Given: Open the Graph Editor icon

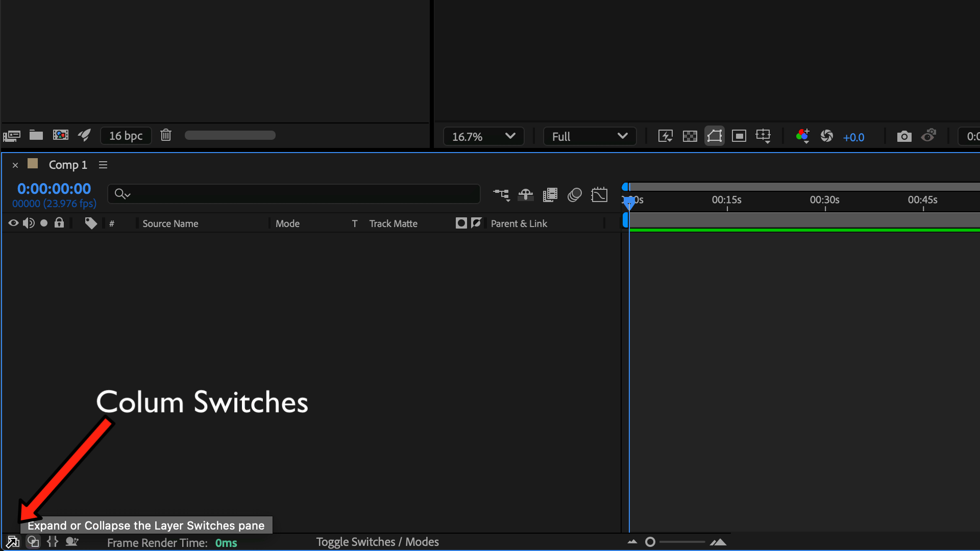Looking at the screenshot, I should (x=599, y=195).
